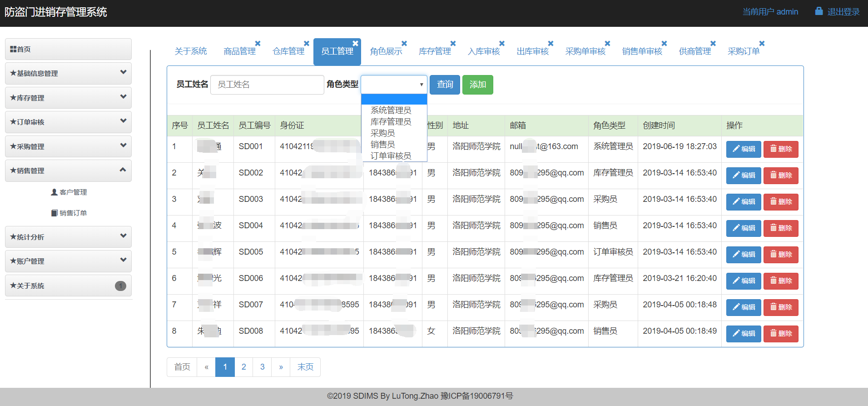Delete the employee SD007 row
Viewport: 868px width, 406px height.
(x=781, y=307)
